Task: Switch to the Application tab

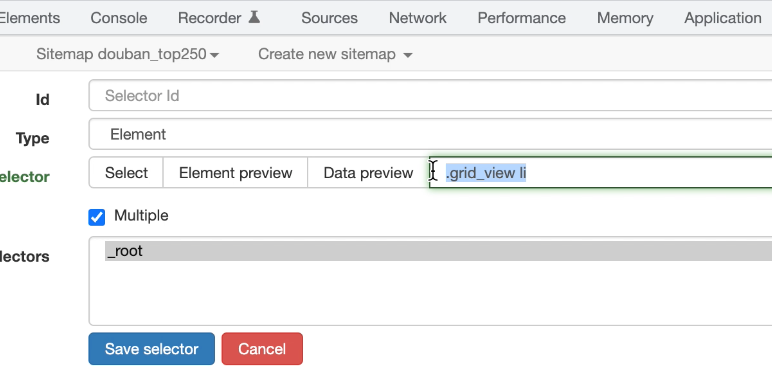Action: 723,18
